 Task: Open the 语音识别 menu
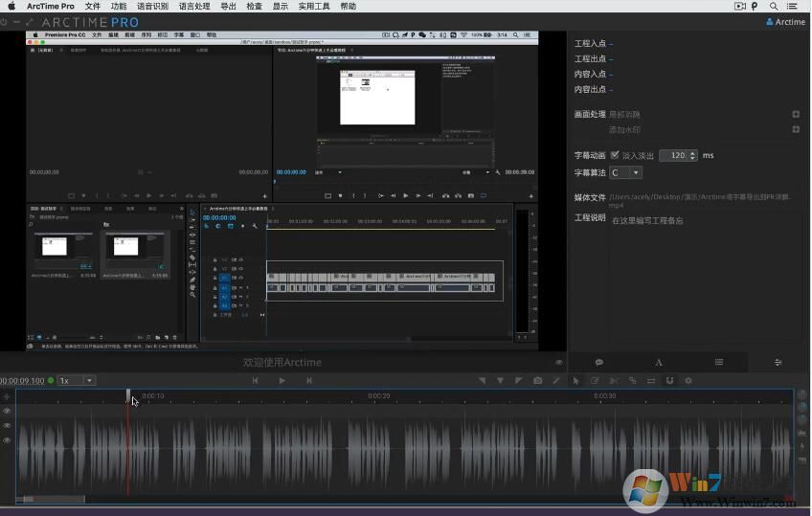(x=152, y=6)
